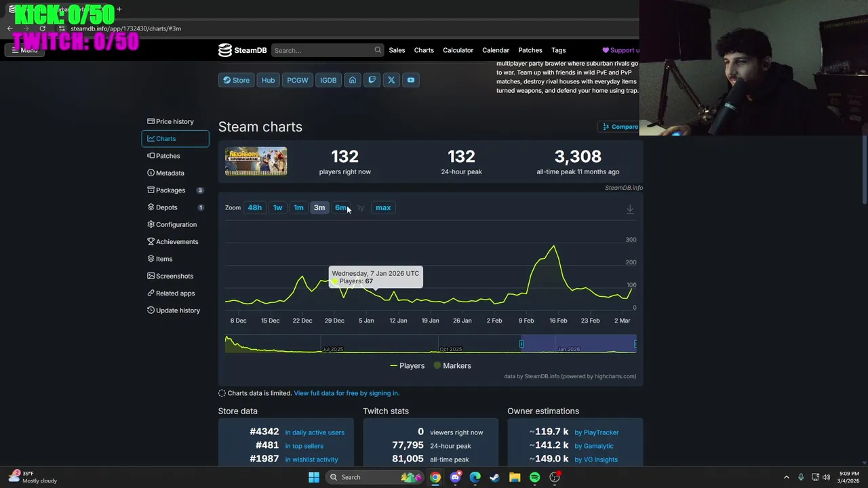The width and height of the screenshot is (868, 488).
Task: Open the 'in daily active users' link
Action: [315, 432]
